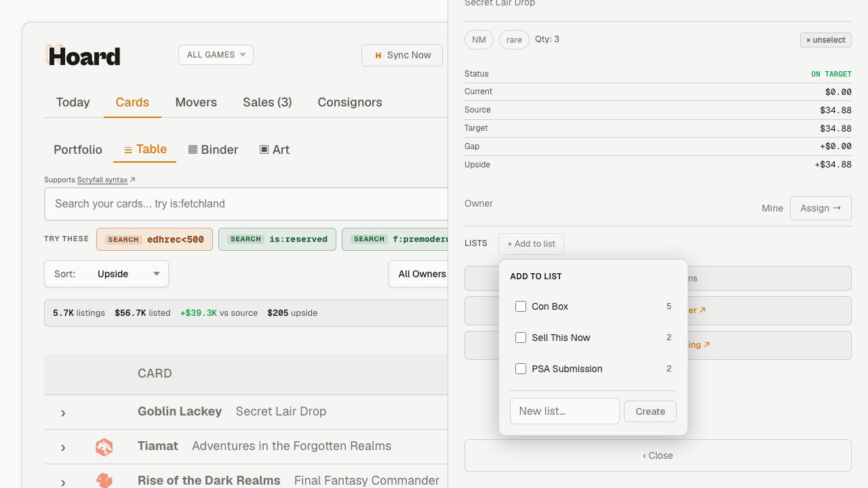
Task: Click the rare rarity tag
Action: coord(514,40)
